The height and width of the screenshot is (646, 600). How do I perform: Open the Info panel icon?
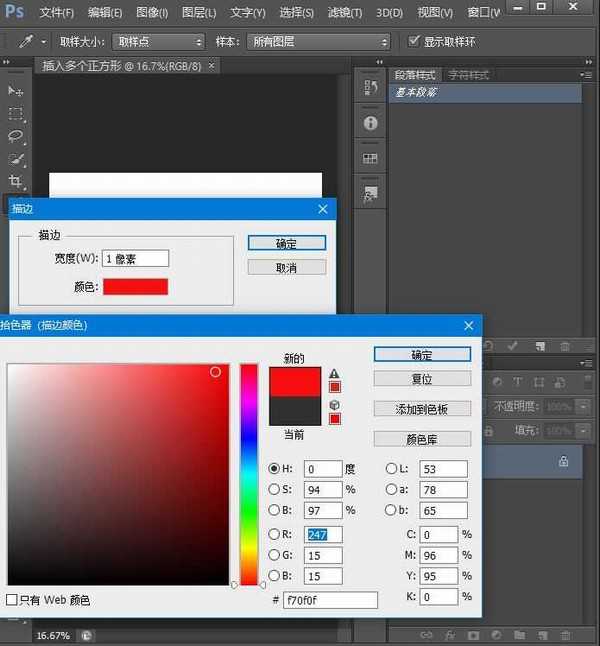[x=371, y=123]
